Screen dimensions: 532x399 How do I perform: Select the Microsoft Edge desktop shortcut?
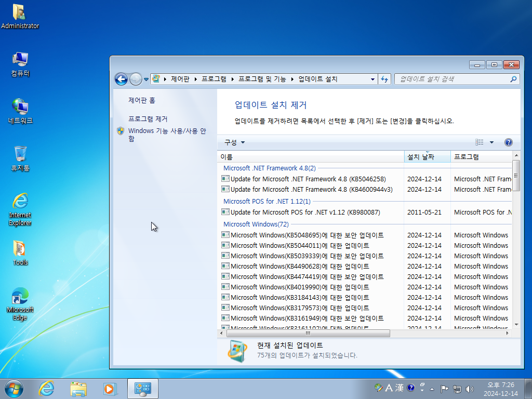click(x=20, y=304)
